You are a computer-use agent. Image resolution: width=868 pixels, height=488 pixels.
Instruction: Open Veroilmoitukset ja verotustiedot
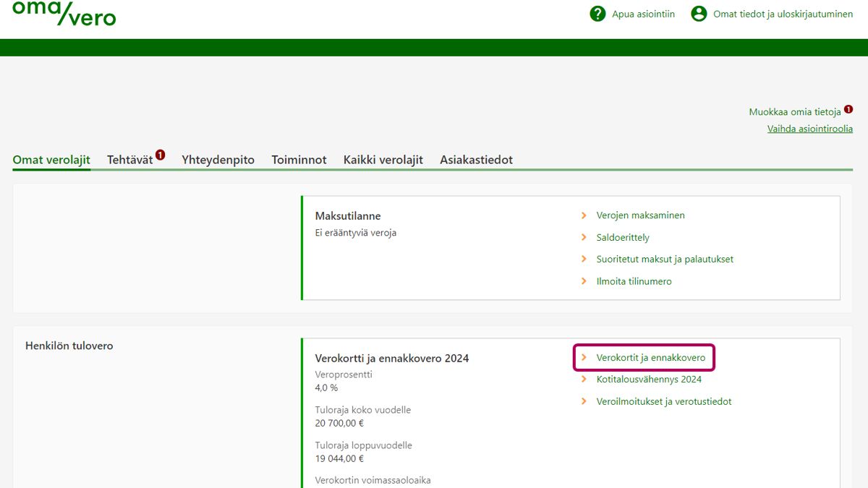pos(663,401)
